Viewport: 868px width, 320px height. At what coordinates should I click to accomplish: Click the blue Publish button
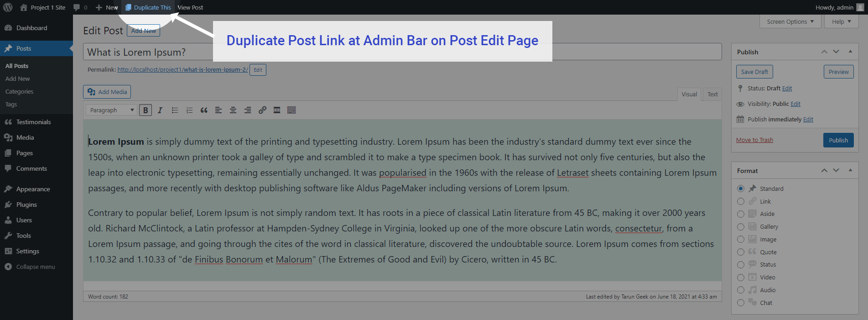coord(838,140)
